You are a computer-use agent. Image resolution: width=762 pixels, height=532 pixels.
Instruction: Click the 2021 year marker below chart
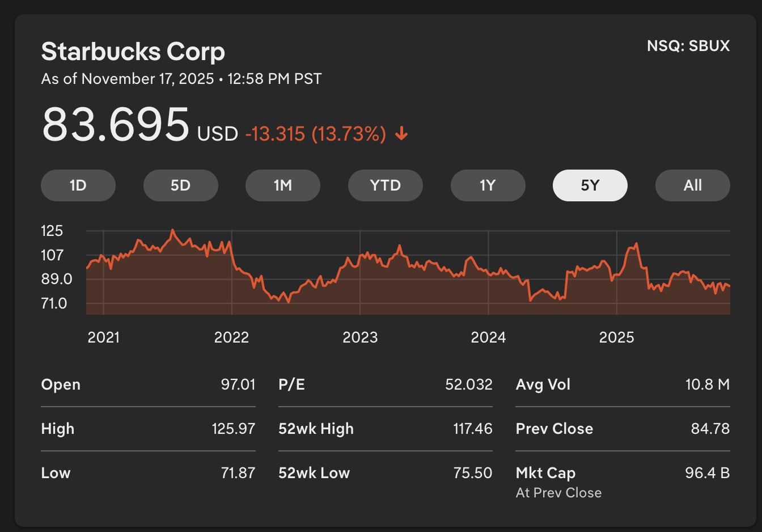(x=104, y=337)
